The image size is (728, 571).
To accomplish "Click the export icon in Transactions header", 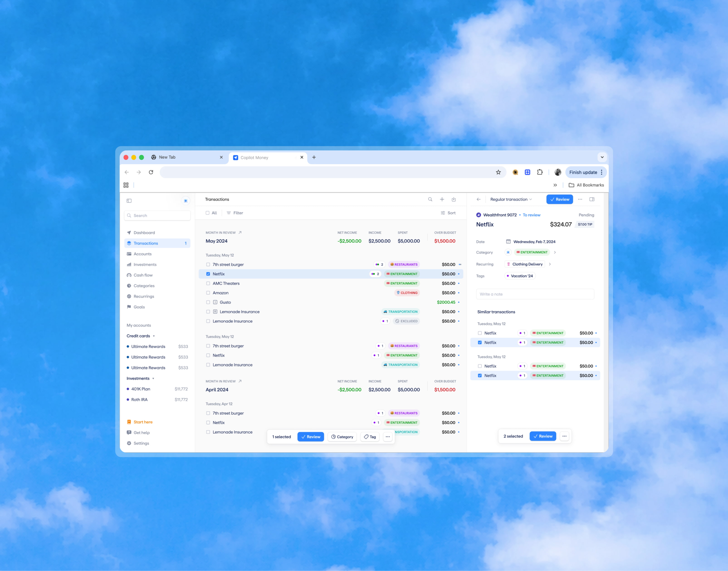I will (453, 199).
